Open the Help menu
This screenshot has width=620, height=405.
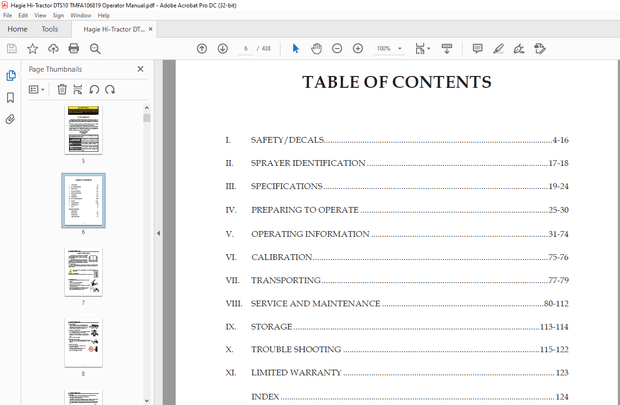pyautogui.click(x=104, y=15)
